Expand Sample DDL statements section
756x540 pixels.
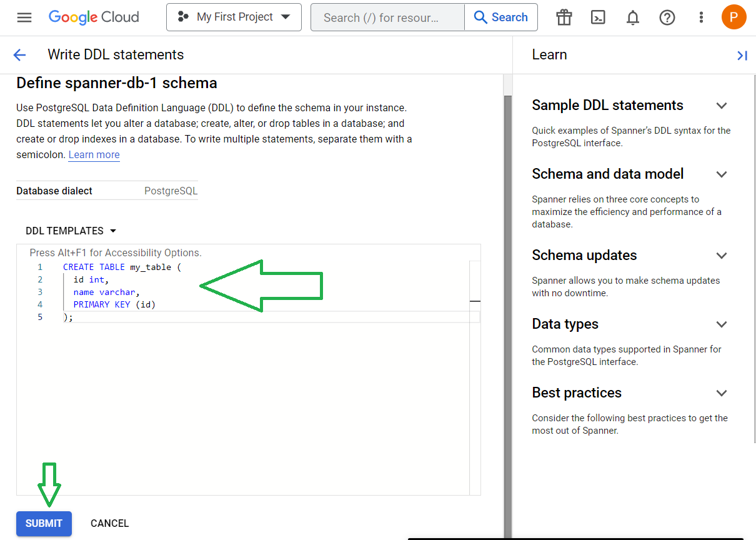[x=722, y=106]
